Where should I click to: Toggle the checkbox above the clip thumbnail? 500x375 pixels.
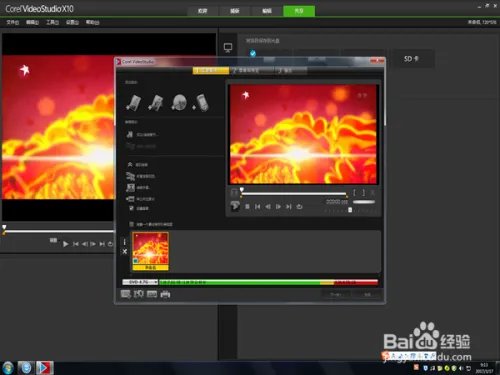click(131, 224)
